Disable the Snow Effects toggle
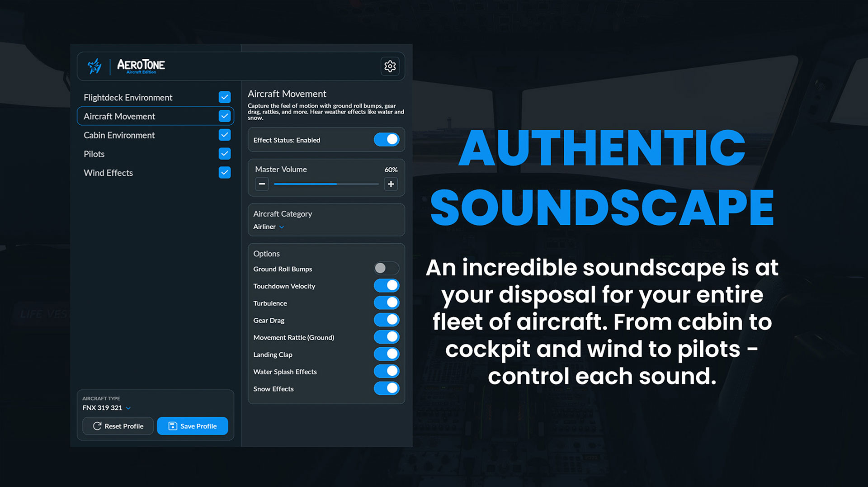The height and width of the screenshot is (487, 868). [386, 388]
